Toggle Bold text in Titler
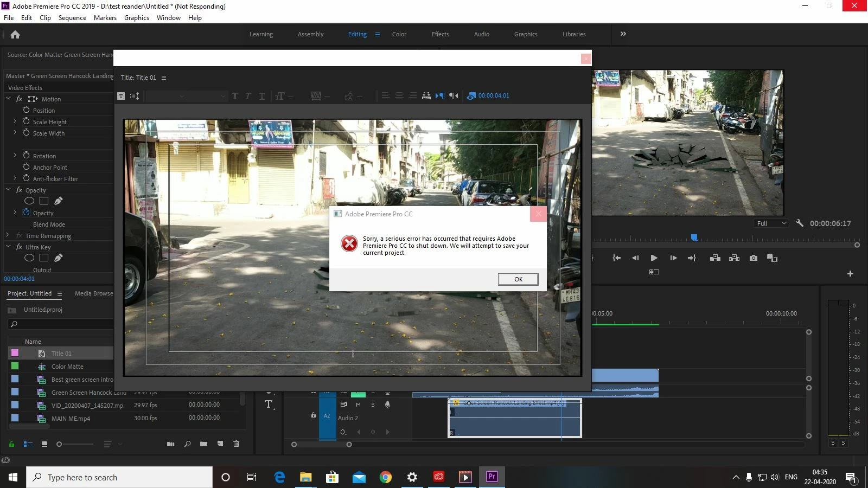868x488 pixels. tap(235, 96)
